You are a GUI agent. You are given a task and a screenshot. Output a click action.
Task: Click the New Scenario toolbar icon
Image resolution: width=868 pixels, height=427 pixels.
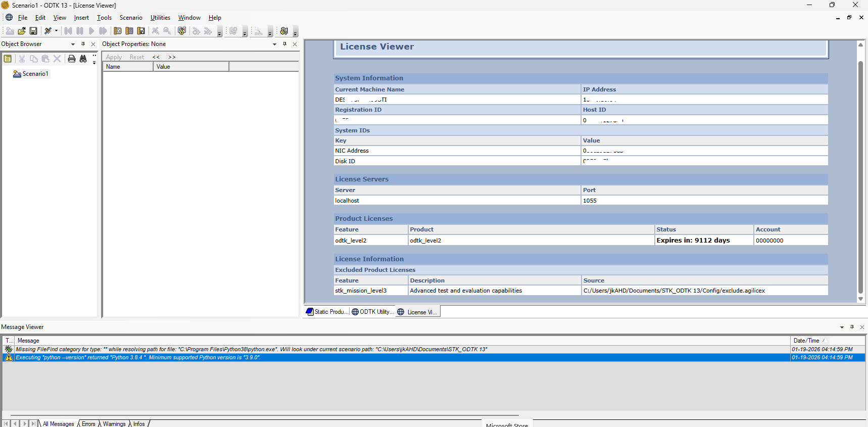10,31
